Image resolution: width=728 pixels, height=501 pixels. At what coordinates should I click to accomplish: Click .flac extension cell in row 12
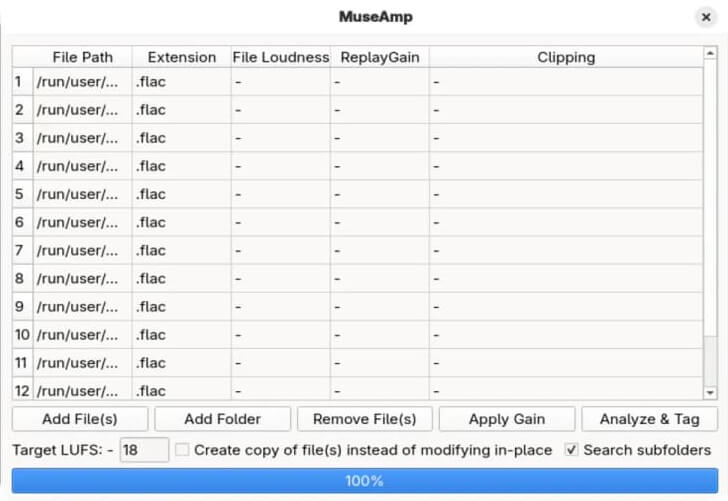pos(182,389)
